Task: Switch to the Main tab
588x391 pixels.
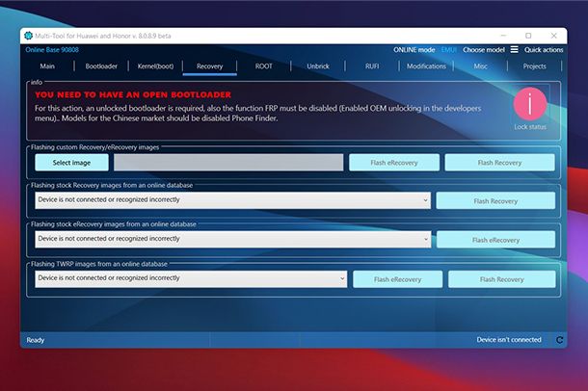Action: pyautogui.click(x=47, y=66)
